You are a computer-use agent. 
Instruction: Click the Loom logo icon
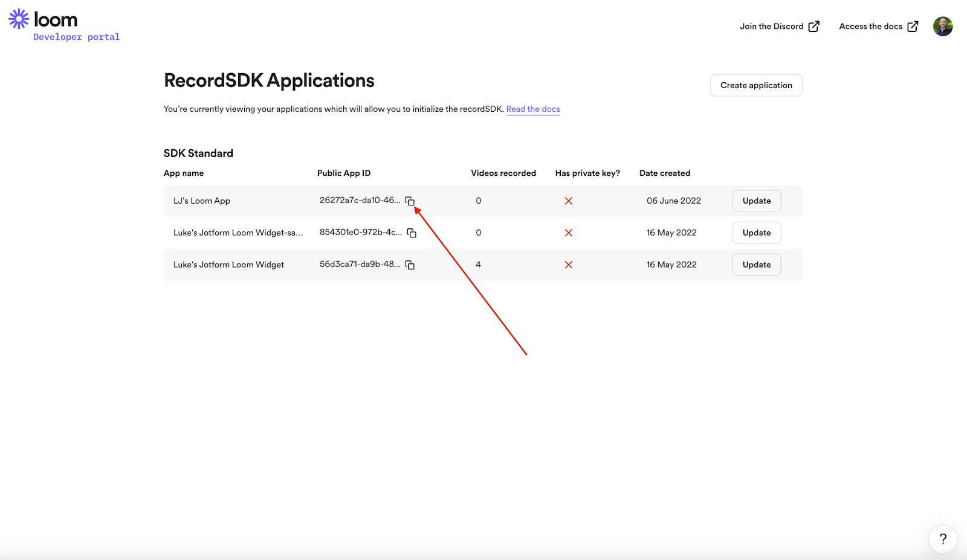point(19,19)
